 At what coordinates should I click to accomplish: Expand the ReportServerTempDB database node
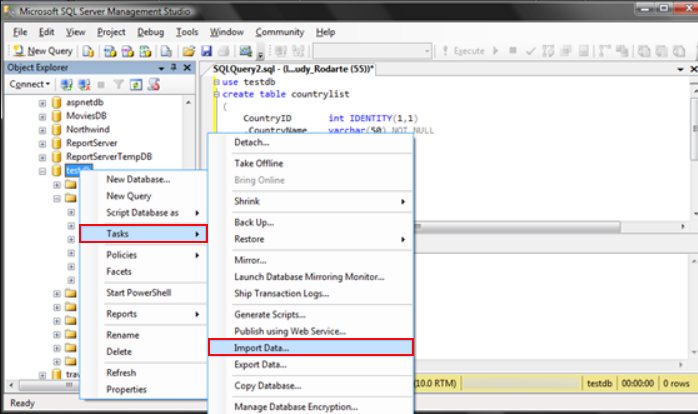(x=42, y=158)
